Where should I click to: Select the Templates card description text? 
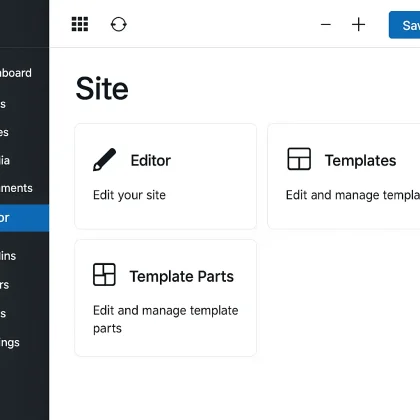click(x=353, y=195)
